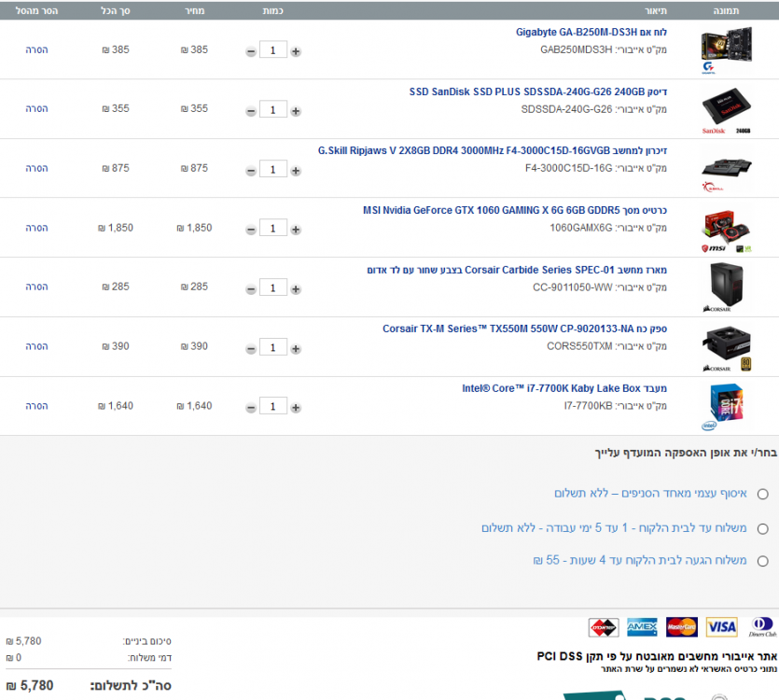The width and height of the screenshot is (779, 700).
Task: Click the Isracard logo
Action: pos(604,627)
